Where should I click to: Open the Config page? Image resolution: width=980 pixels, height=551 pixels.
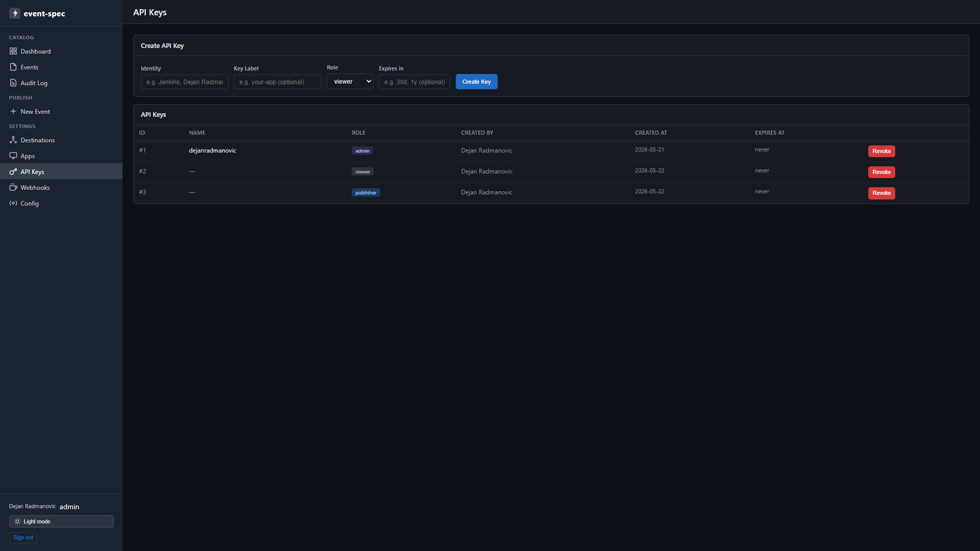(x=61, y=204)
